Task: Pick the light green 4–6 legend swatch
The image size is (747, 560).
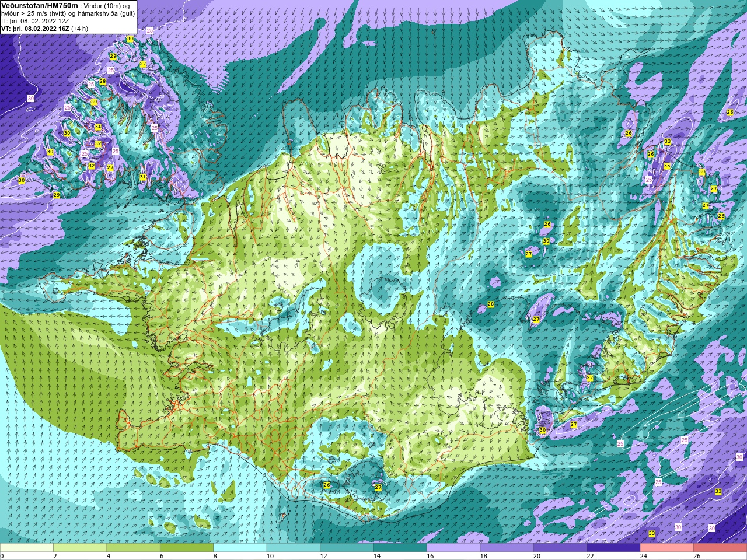Action: tap(133, 548)
